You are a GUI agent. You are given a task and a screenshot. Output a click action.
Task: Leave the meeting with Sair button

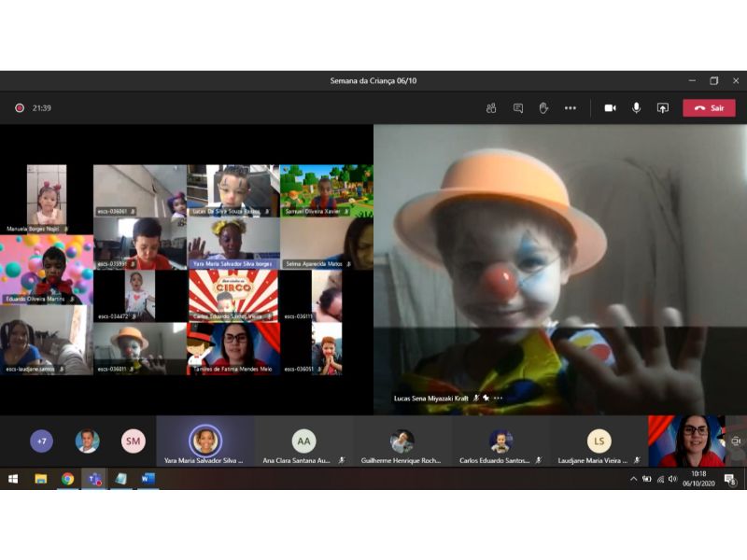coord(709,108)
